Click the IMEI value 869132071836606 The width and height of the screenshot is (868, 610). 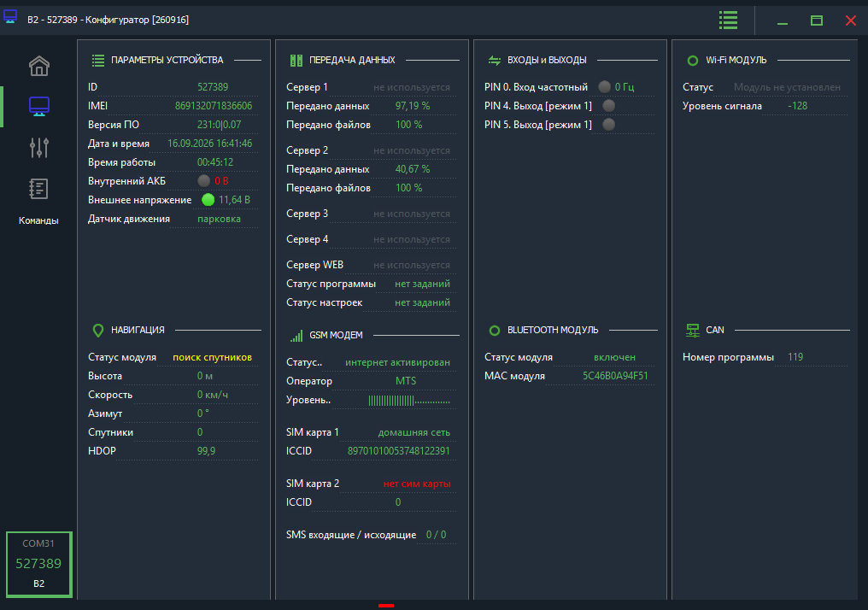(214, 106)
